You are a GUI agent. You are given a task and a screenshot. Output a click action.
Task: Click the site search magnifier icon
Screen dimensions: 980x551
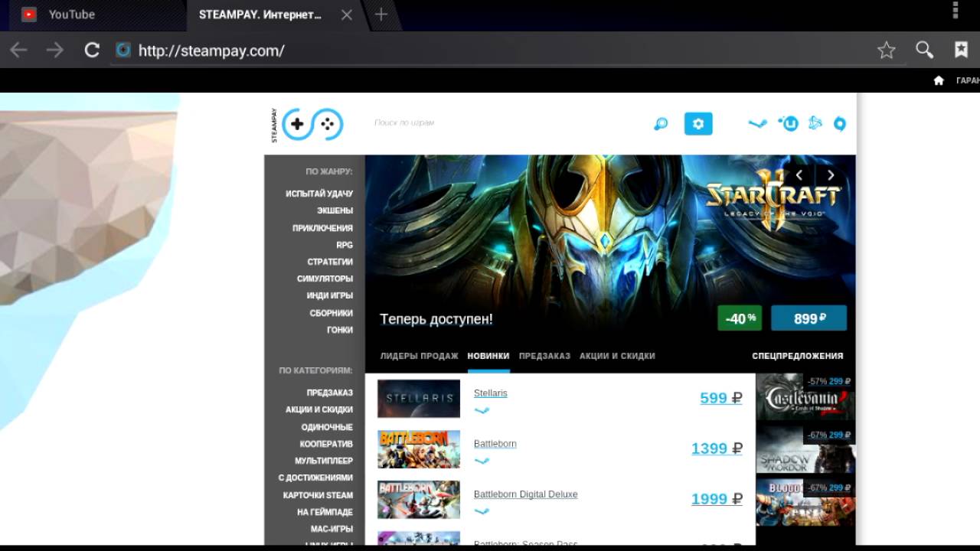pyautogui.click(x=661, y=124)
